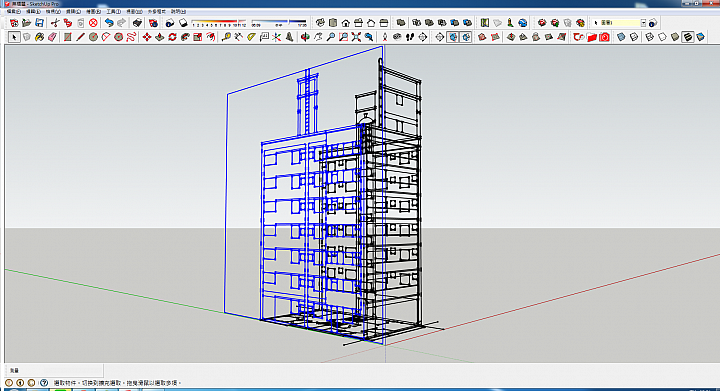720x391 pixels.
Task: Switch to Top standard view
Action: [333, 22]
